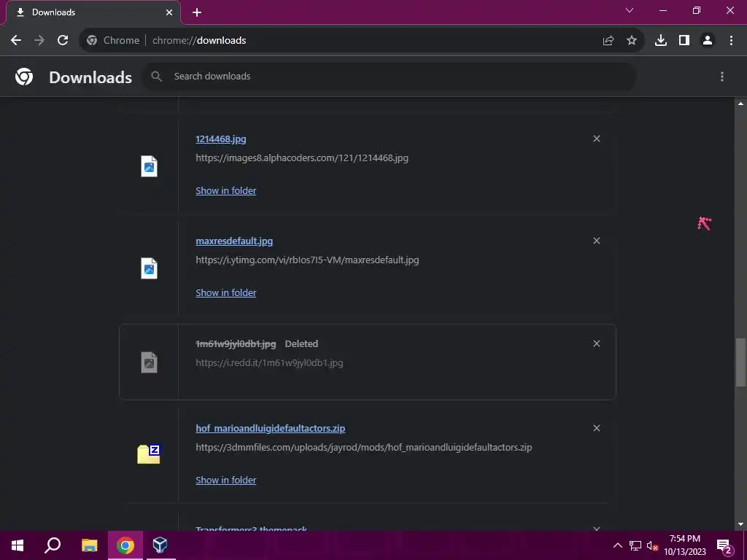The image size is (747, 560).
Task: Remove maxresdefault.jpg from the list
Action: point(597,241)
